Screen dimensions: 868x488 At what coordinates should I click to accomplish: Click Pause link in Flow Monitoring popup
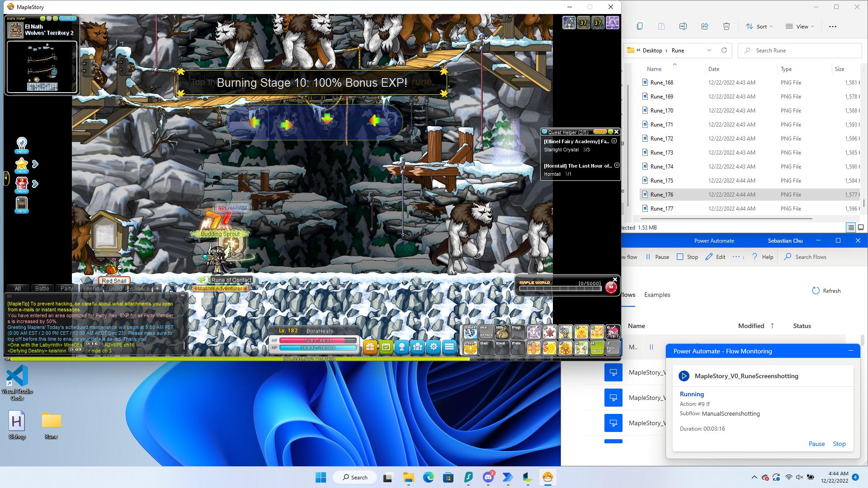(816, 444)
